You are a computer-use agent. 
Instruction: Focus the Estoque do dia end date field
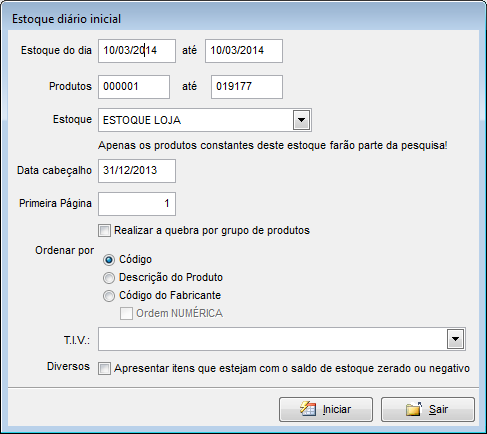click(x=244, y=51)
